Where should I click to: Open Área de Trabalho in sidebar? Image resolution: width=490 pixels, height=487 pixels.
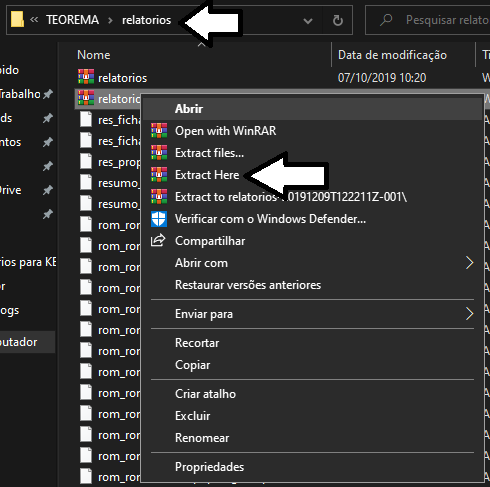point(20,94)
